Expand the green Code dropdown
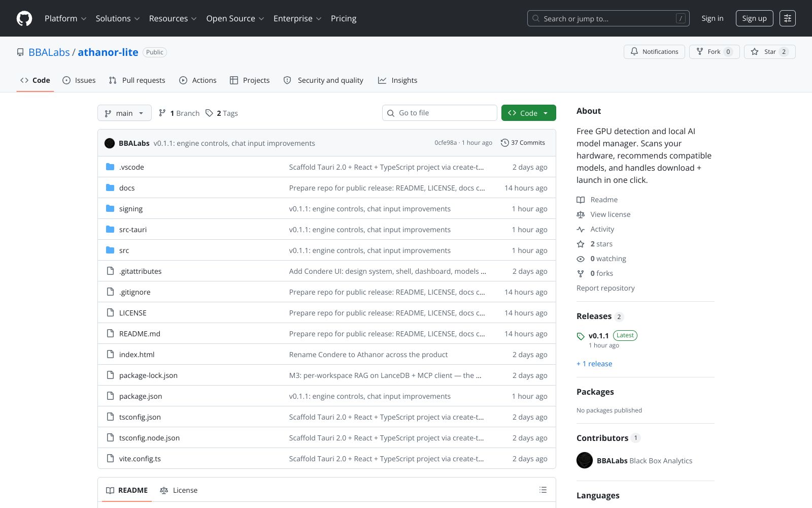 528,113
